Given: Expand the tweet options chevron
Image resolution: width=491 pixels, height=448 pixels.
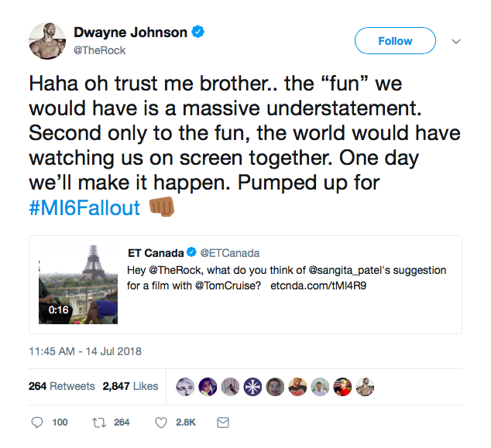Looking at the screenshot, I should [456, 41].
